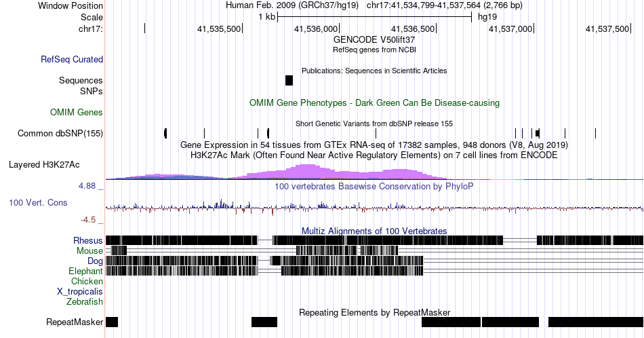Click the leftmost RepeatMasker element block
Screen dimensions: 644x338
coord(112,322)
